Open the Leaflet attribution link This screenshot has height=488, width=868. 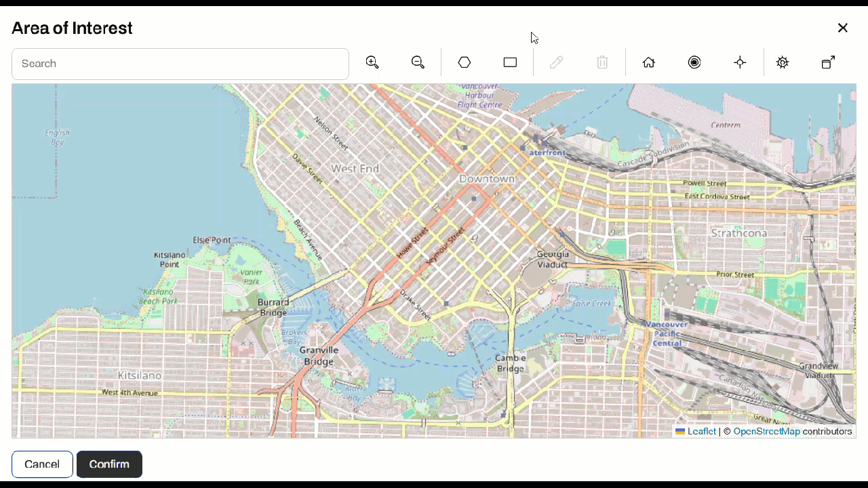(x=701, y=431)
